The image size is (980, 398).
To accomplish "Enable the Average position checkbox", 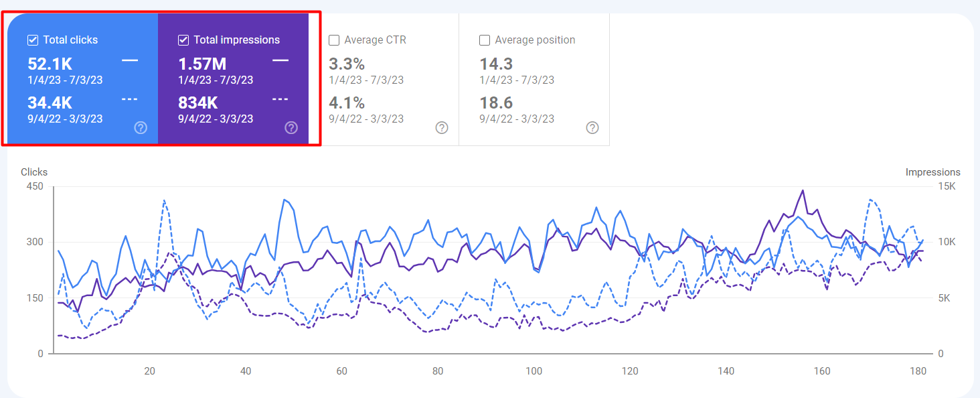I will coord(484,40).
